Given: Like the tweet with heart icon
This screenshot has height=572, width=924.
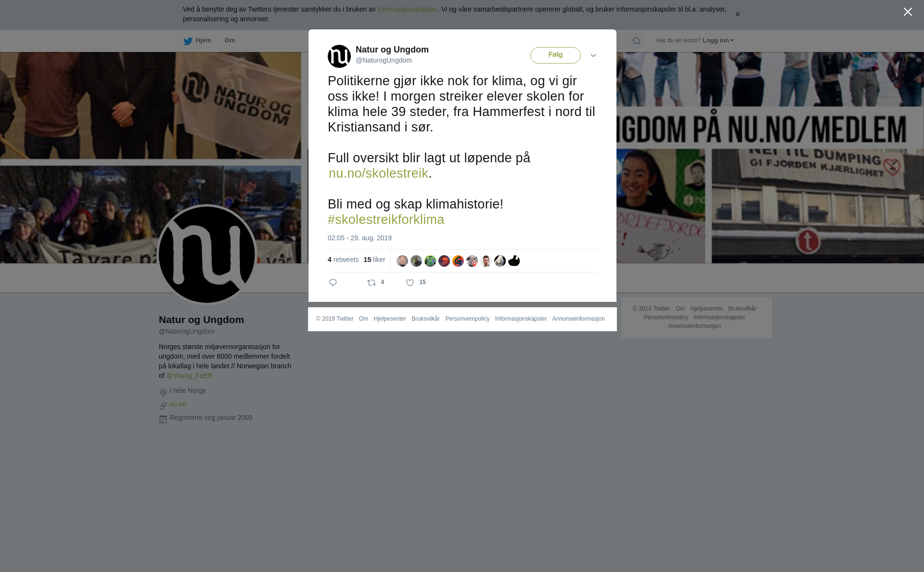Looking at the screenshot, I should click(x=410, y=283).
